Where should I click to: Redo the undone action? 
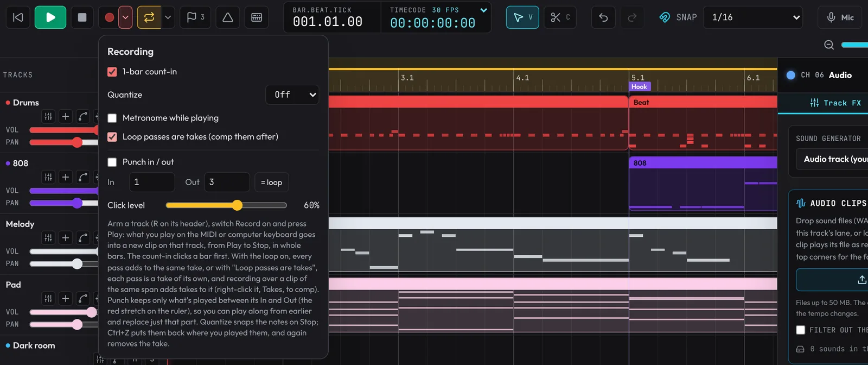(x=632, y=17)
